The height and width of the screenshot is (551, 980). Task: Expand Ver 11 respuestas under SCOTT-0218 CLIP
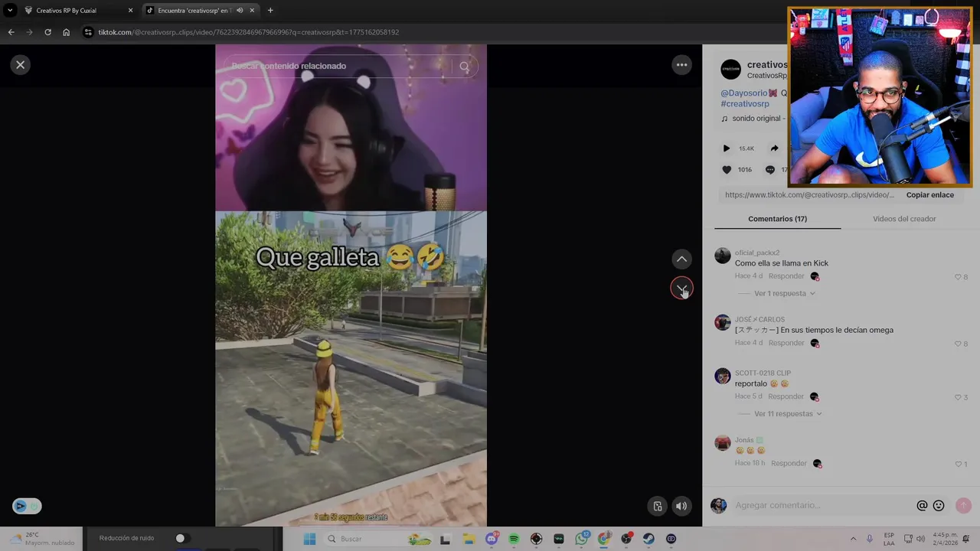click(x=788, y=414)
